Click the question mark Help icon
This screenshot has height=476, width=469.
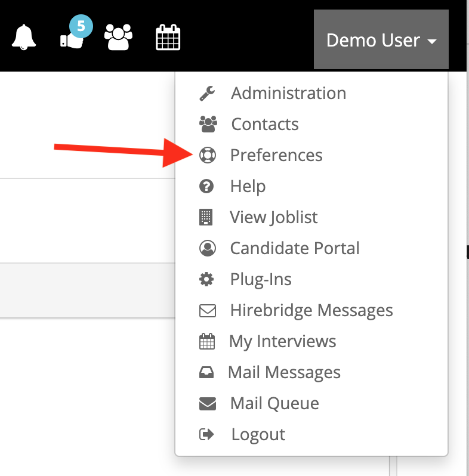point(206,187)
